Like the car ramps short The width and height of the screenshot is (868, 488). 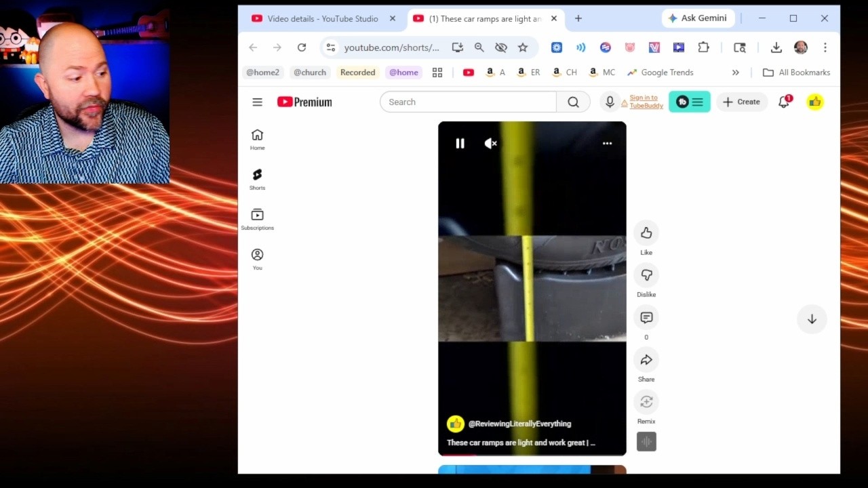click(646, 232)
